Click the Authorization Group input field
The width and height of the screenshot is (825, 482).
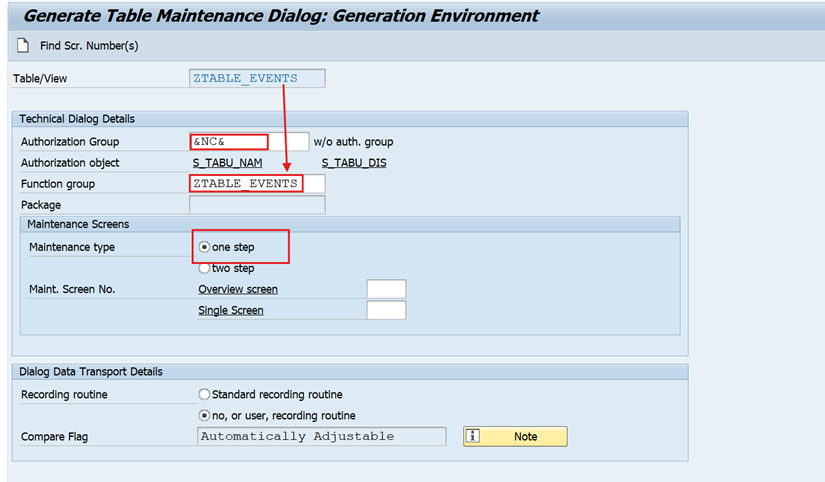[x=229, y=142]
